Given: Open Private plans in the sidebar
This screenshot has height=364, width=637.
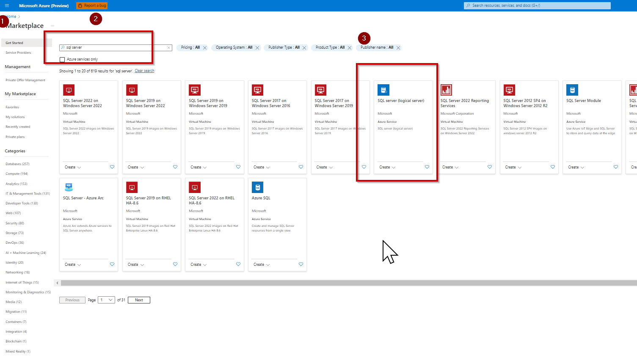Looking at the screenshot, I should pyautogui.click(x=15, y=137).
